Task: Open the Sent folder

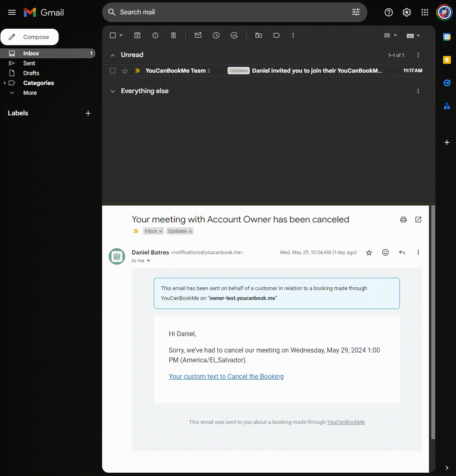Action: click(x=29, y=64)
